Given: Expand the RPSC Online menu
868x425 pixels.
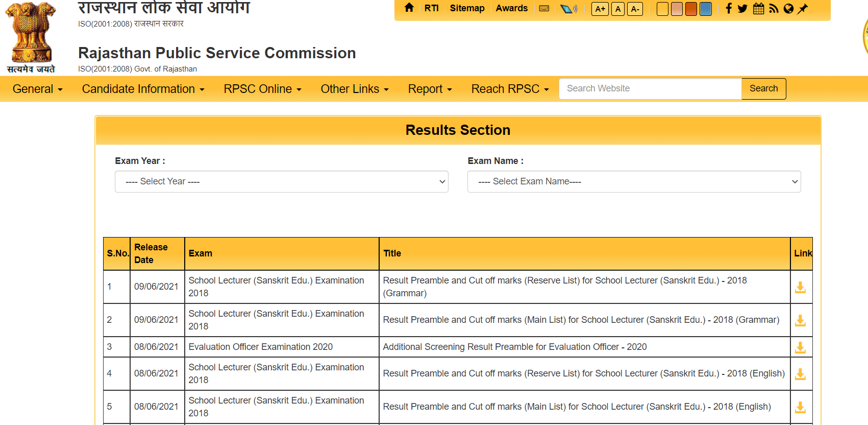Looking at the screenshot, I should tap(262, 89).
